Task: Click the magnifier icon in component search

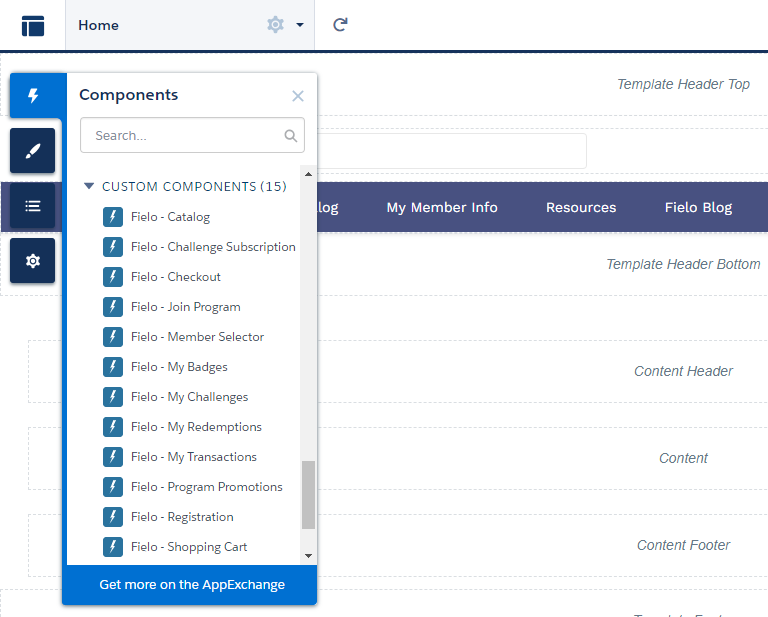Action: point(290,136)
